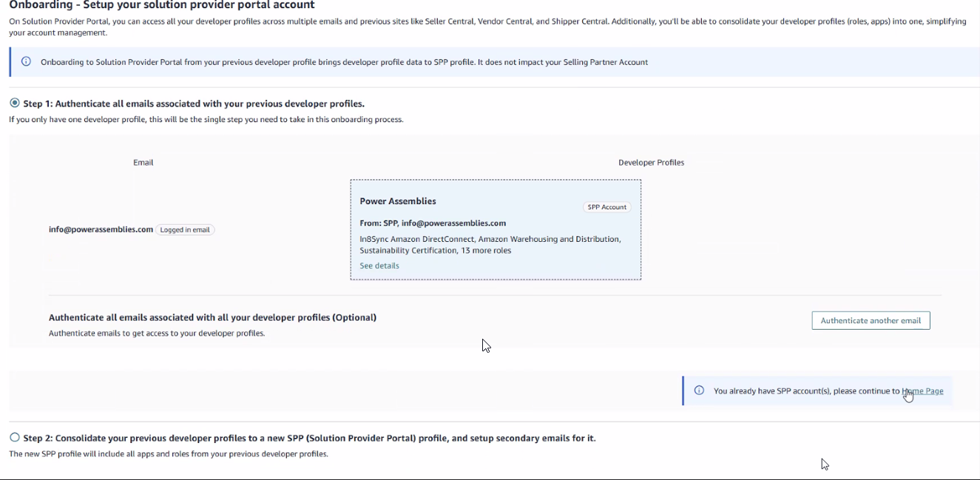Viewport: 980px width, 480px height.
Task: Click the info@powerassemblies.com email address on the left
Action: [x=101, y=229]
